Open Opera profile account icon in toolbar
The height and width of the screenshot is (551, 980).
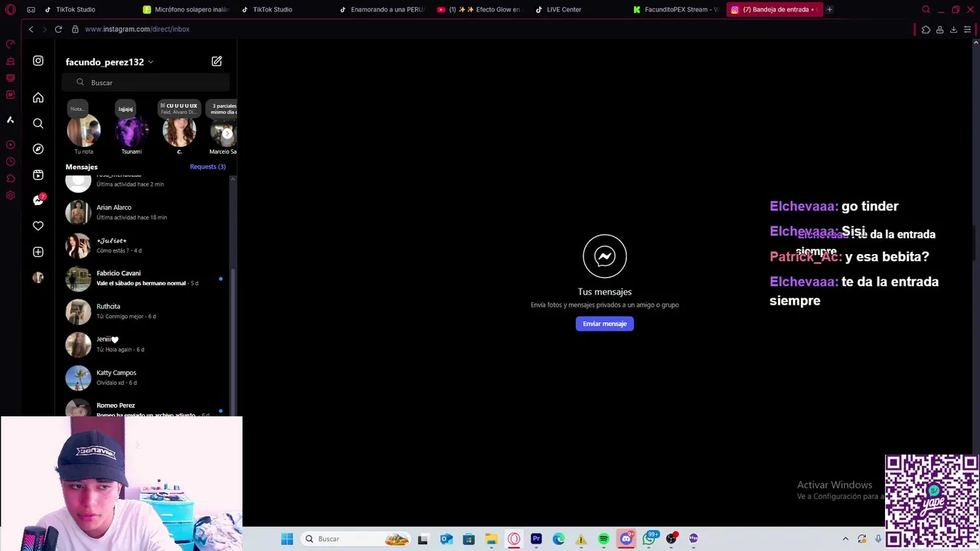tap(939, 29)
